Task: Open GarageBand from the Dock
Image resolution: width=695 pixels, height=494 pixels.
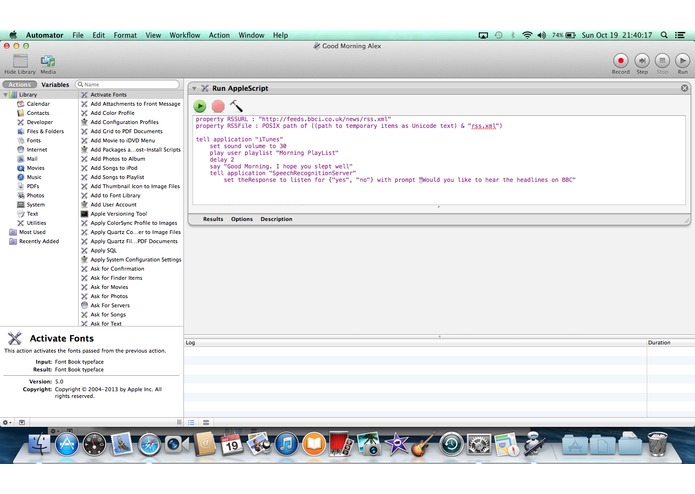Action: tap(423, 444)
